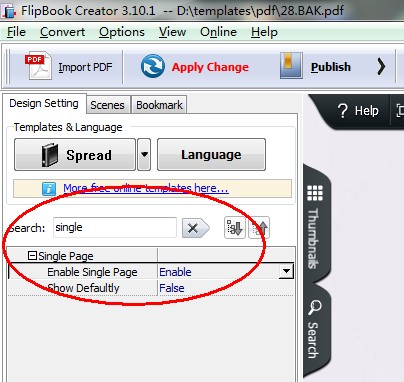This screenshot has height=382, width=404.
Task: Click the Import PDF button
Action: [70, 66]
